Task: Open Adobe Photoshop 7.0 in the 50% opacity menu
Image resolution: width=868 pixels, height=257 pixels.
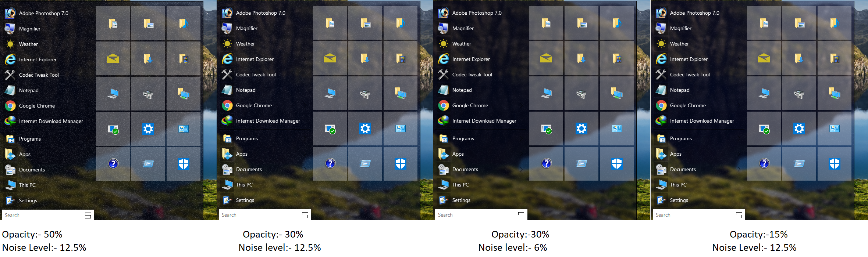Action: click(43, 13)
